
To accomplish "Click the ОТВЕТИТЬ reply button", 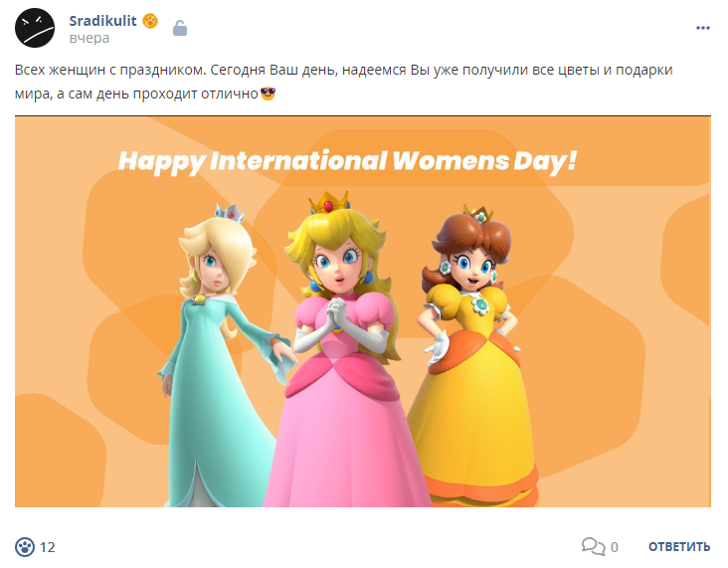I will 679,547.
